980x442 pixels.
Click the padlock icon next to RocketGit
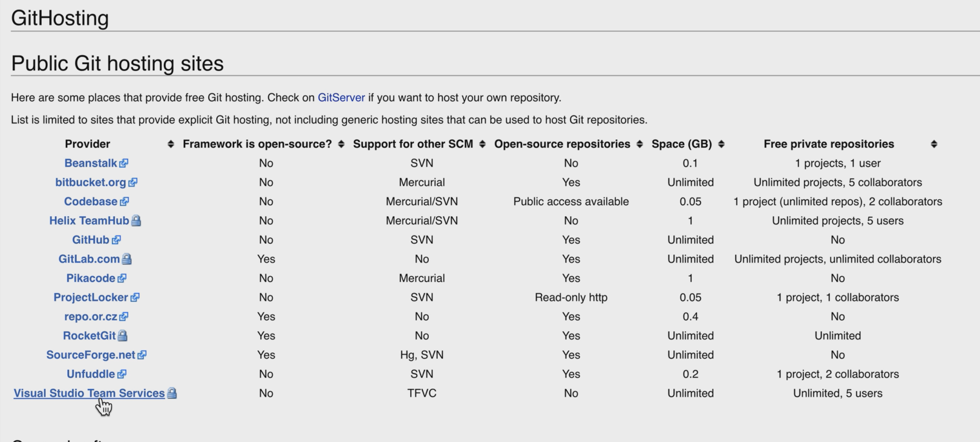(x=122, y=335)
